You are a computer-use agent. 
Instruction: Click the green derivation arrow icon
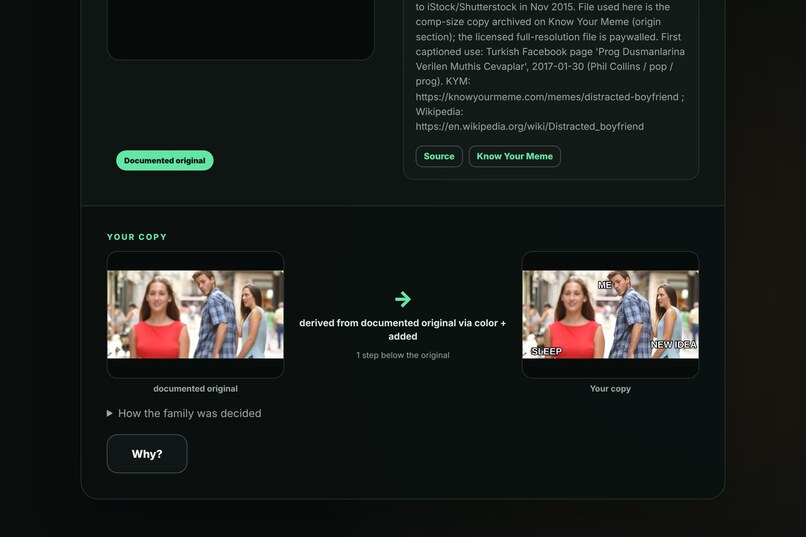click(x=403, y=299)
